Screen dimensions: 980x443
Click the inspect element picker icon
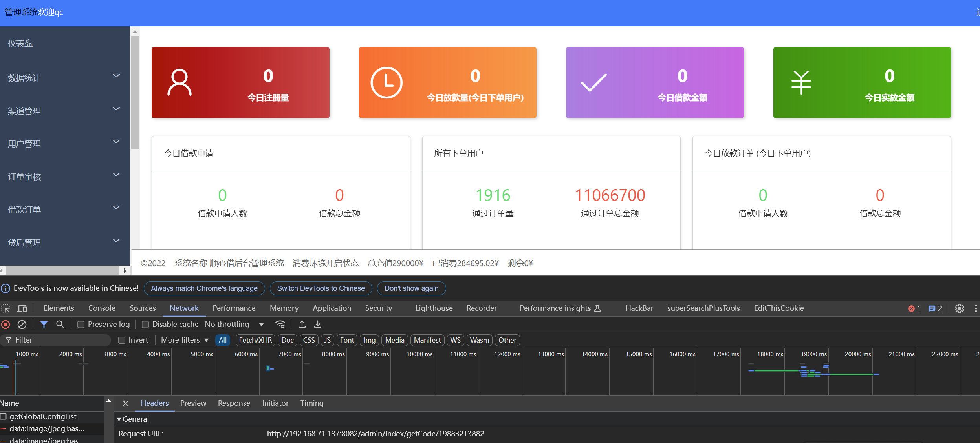point(5,308)
